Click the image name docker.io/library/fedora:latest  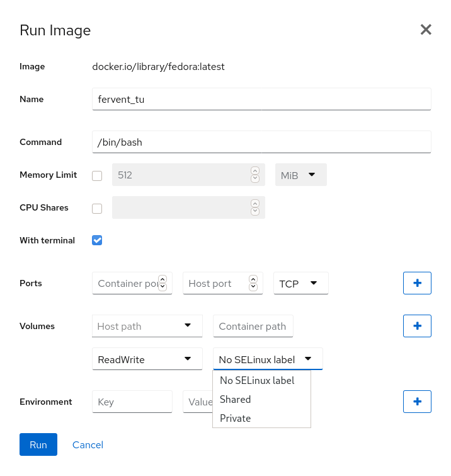click(158, 66)
